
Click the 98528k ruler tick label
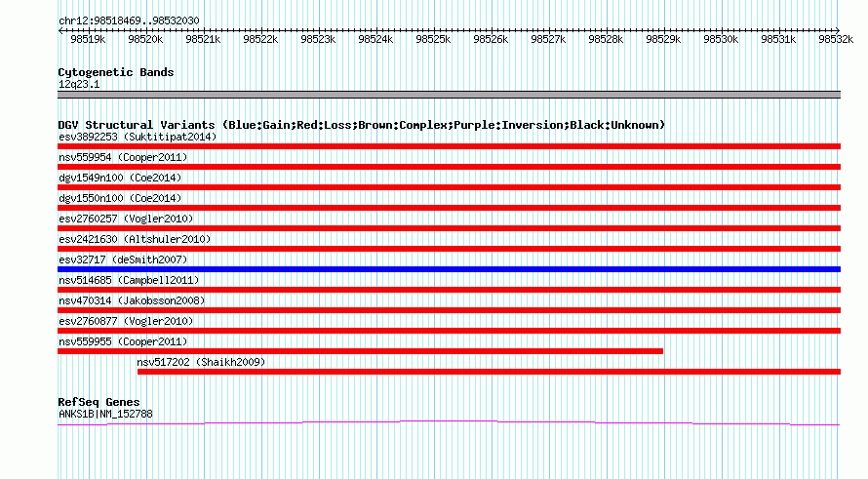pos(607,39)
